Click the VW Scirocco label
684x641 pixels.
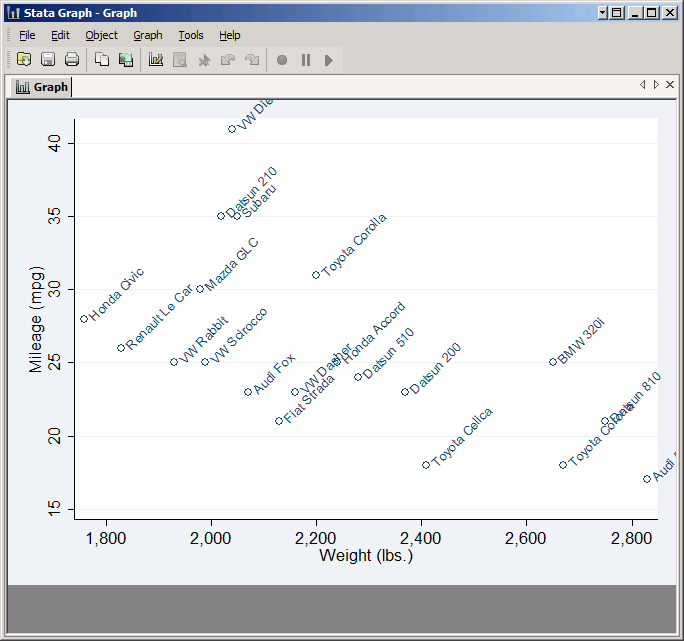point(238,336)
